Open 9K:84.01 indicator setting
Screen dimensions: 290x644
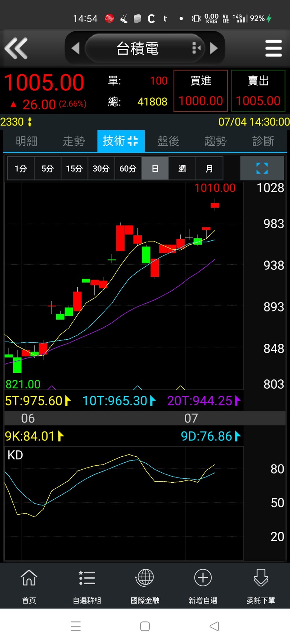point(34,436)
